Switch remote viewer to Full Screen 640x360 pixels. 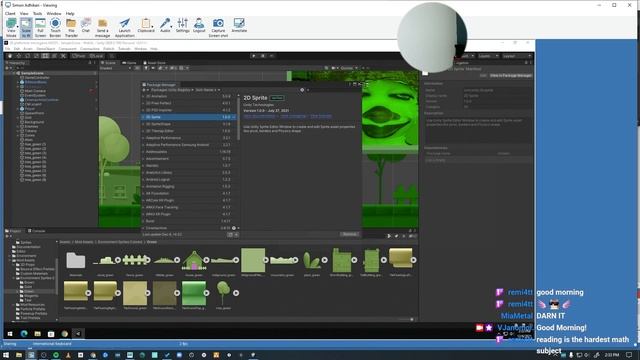point(40,27)
